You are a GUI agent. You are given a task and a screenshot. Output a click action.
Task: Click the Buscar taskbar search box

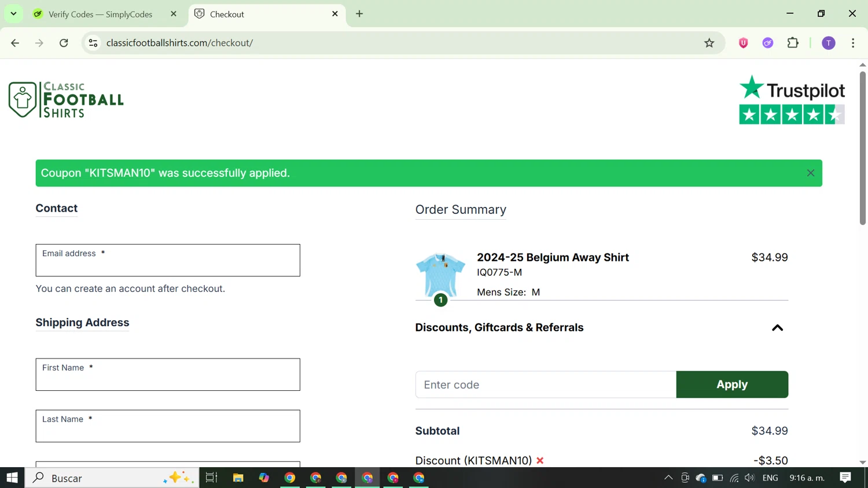click(112, 478)
